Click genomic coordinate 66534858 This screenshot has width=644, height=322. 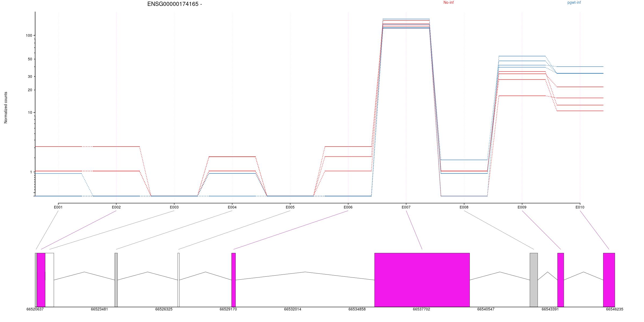click(357, 309)
